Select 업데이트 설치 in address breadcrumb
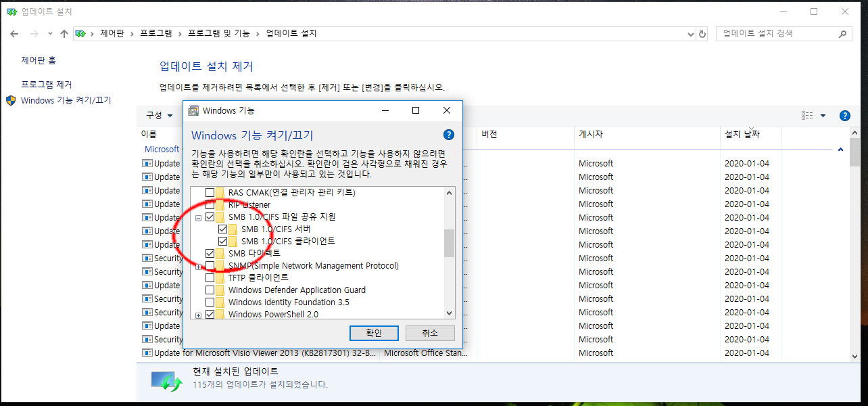 [291, 34]
